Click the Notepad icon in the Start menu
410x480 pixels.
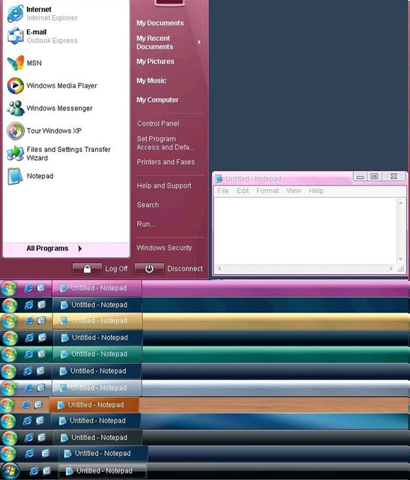[x=15, y=176]
